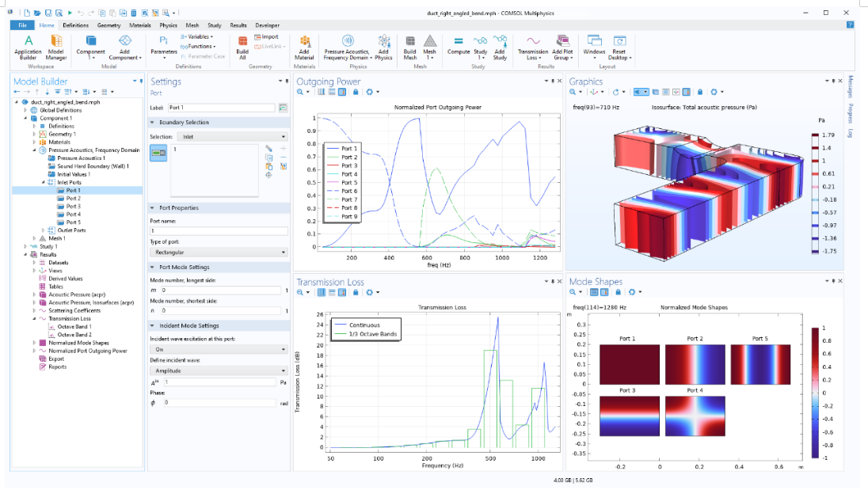
Task: Open the Application Builder
Action: click(x=29, y=47)
